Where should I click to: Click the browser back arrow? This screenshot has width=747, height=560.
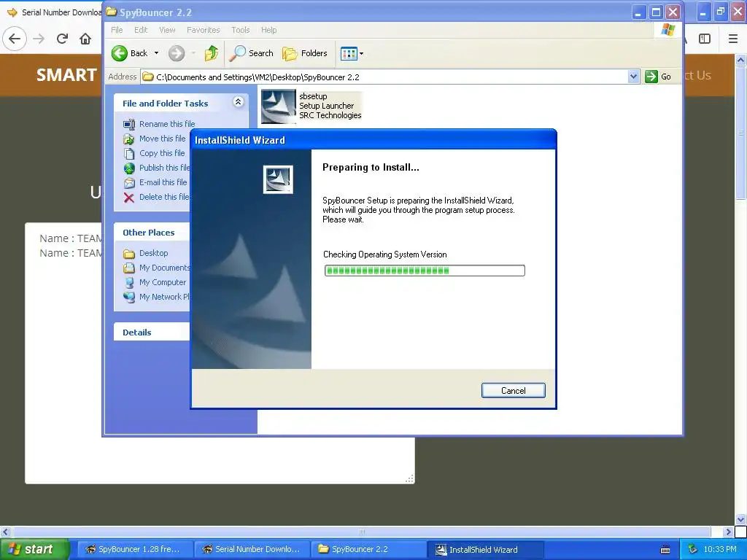pos(15,39)
